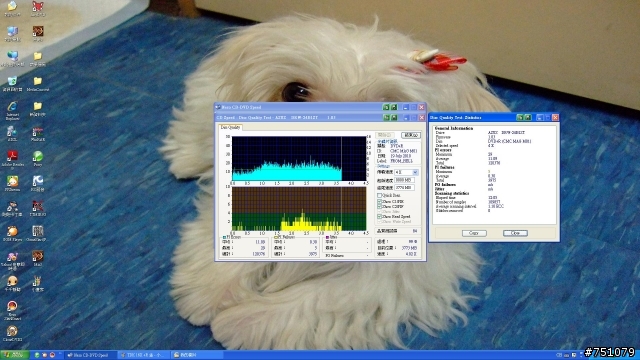640x360 pixels.
Task: Click the Copy button in Statistics dialog
Action: 474,233
